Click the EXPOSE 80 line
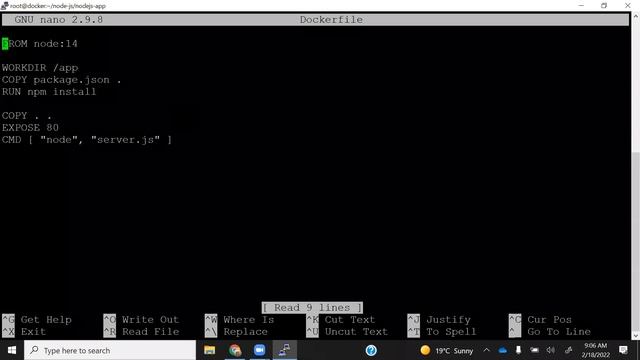This screenshot has height=360, width=640. coord(30,127)
